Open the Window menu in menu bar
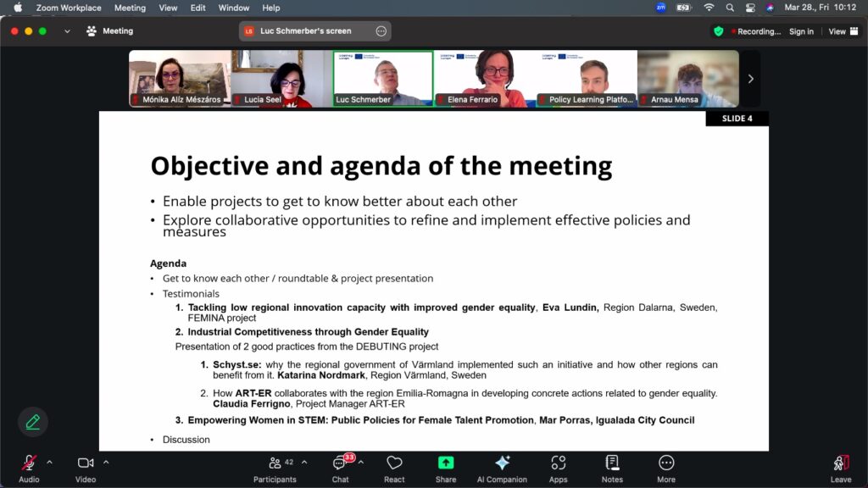The image size is (868, 488). [x=234, y=8]
